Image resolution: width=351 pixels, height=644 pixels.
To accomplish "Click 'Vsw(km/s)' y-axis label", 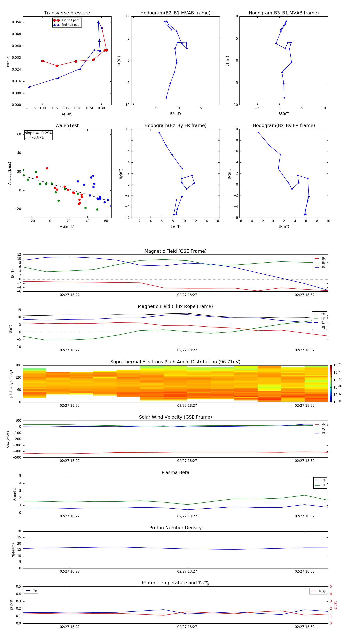I will coord(8,439).
